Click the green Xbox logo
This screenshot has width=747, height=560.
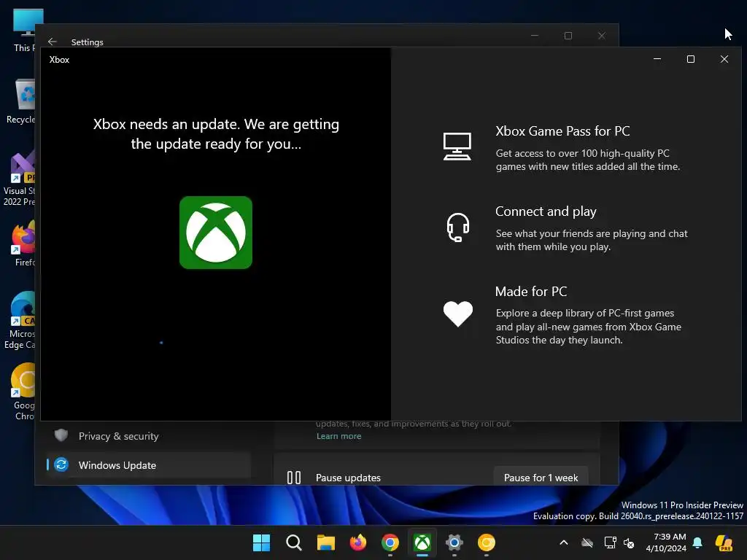(216, 233)
